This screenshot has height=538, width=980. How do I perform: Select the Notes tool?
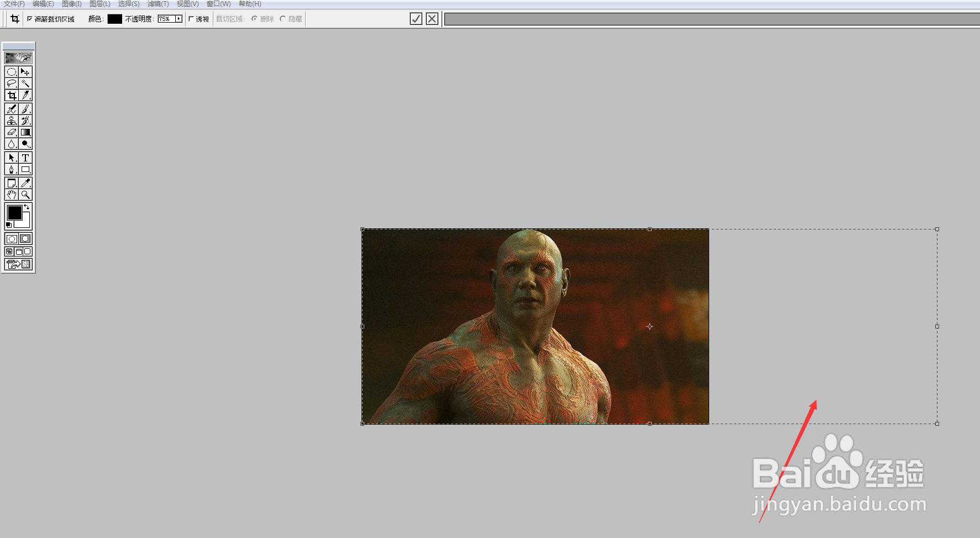12,183
